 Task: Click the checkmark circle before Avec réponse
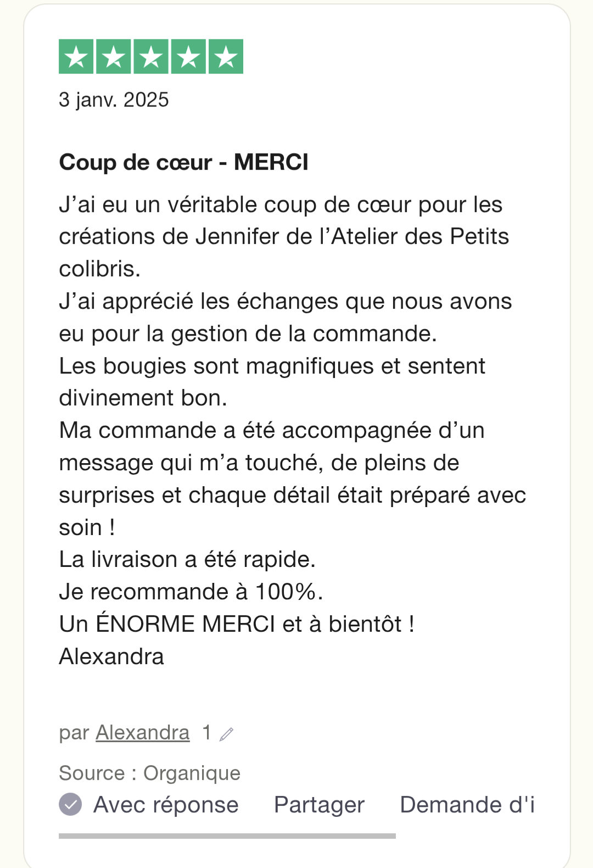click(x=70, y=804)
